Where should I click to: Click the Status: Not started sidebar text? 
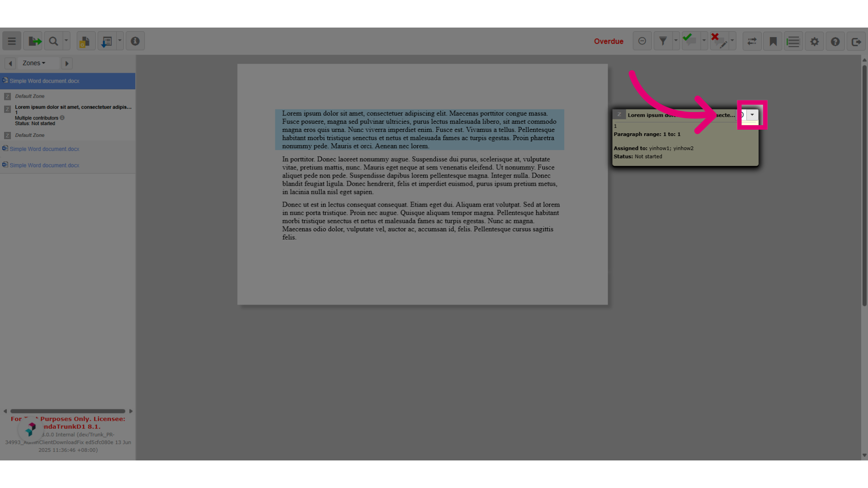35,123
